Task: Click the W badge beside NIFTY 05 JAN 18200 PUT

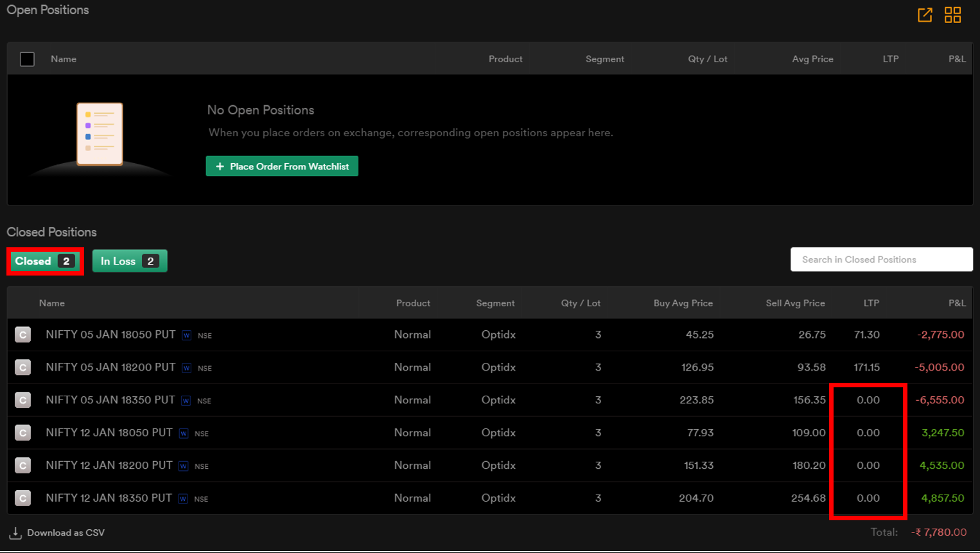Action: pos(186,368)
